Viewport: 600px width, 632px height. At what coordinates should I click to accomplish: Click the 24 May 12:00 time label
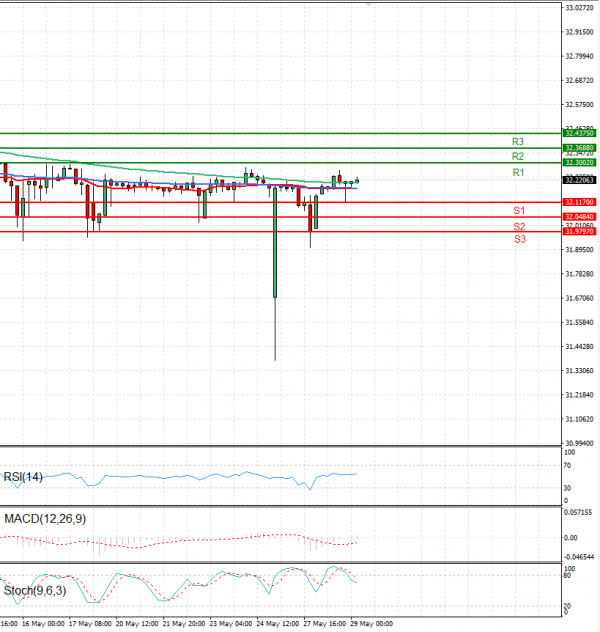278,624
